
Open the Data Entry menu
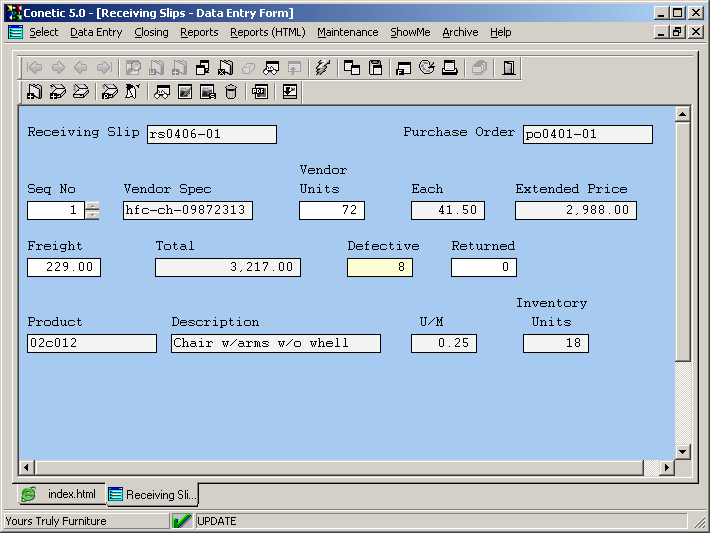click(96, 32)
